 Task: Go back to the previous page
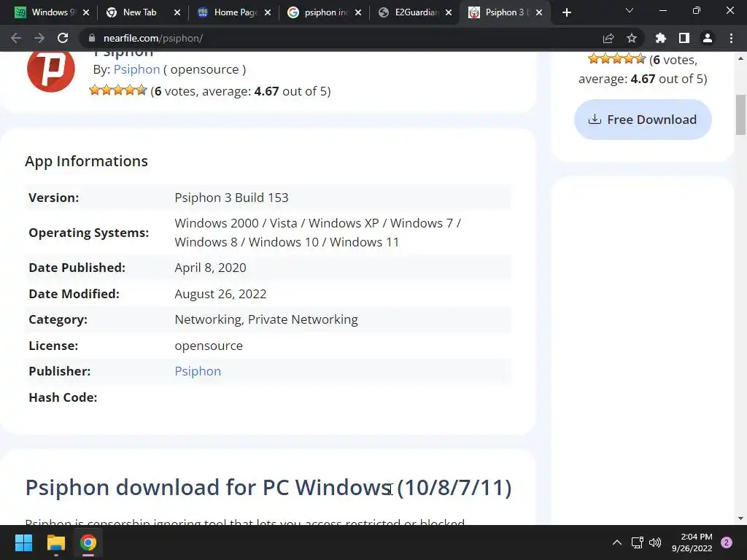(16, 38)
